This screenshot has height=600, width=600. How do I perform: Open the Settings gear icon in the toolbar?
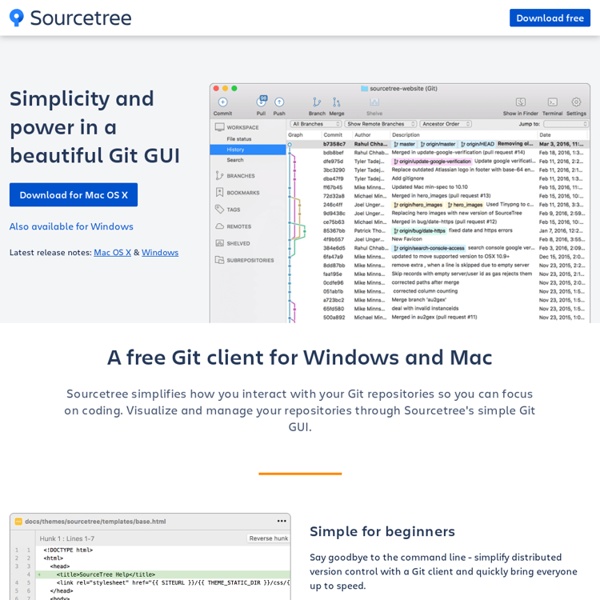576,102
